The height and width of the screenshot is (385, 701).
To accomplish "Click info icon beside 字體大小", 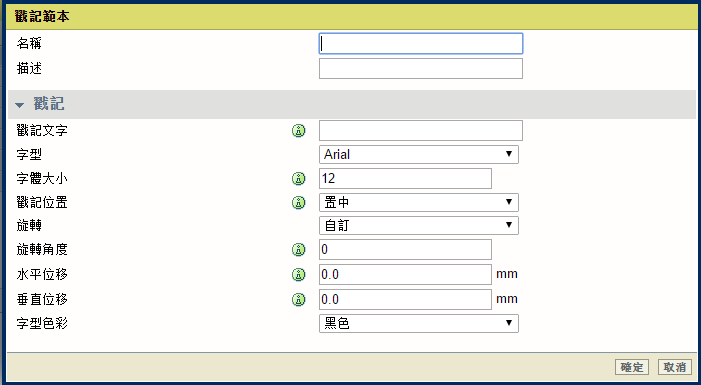I will coord(299,179).
